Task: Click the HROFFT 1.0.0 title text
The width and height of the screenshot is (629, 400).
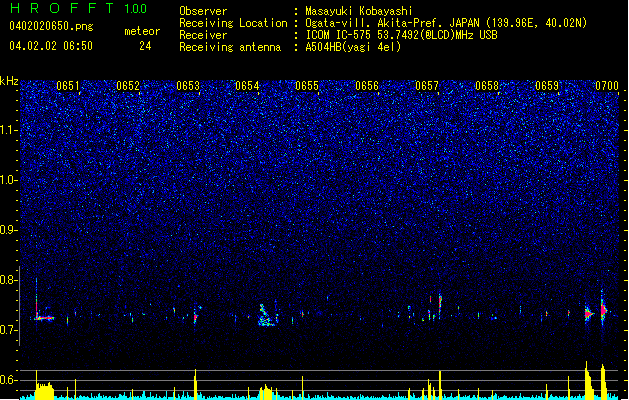Action: coord(79,8)
